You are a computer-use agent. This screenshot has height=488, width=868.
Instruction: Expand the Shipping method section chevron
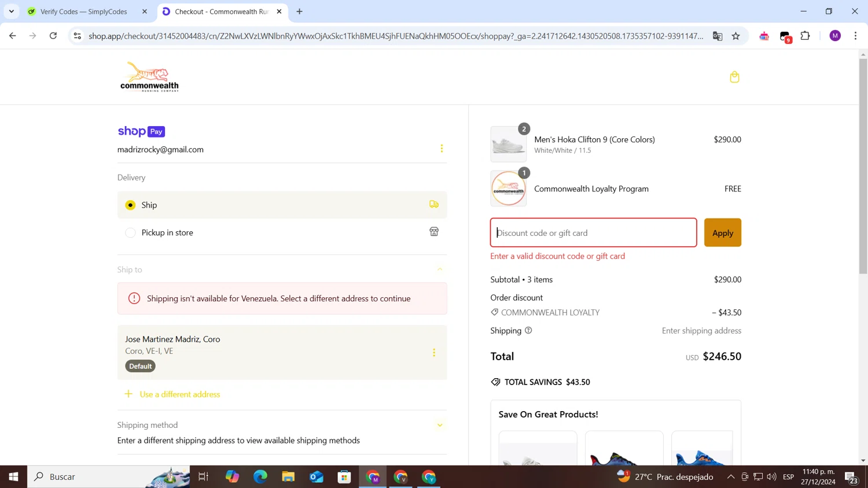pos(440,425)
